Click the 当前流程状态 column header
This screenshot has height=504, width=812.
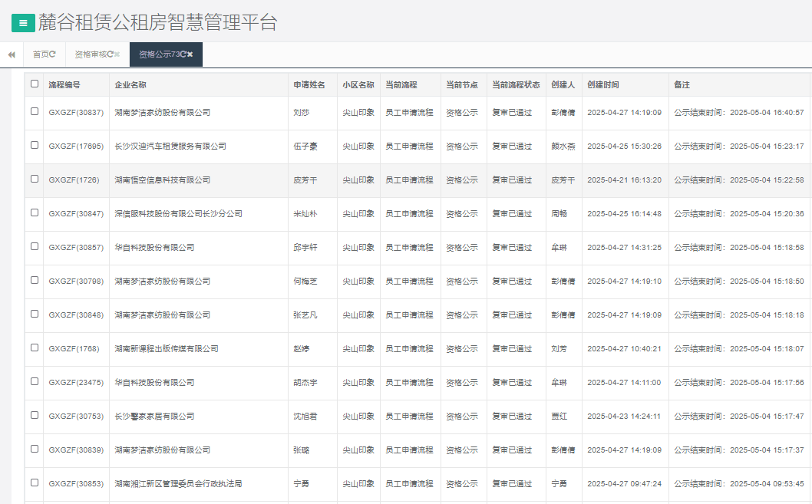[x=516, y=84]
